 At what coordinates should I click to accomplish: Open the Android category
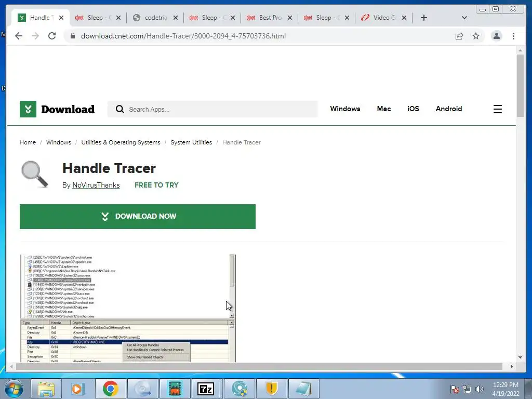click(449, 109)
